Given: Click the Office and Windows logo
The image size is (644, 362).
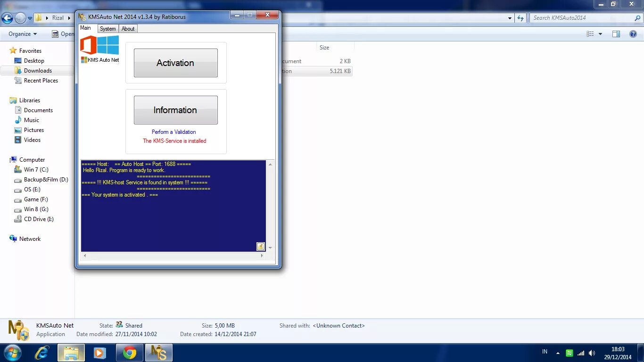Looking at the screenshot, I should [99, 45].
